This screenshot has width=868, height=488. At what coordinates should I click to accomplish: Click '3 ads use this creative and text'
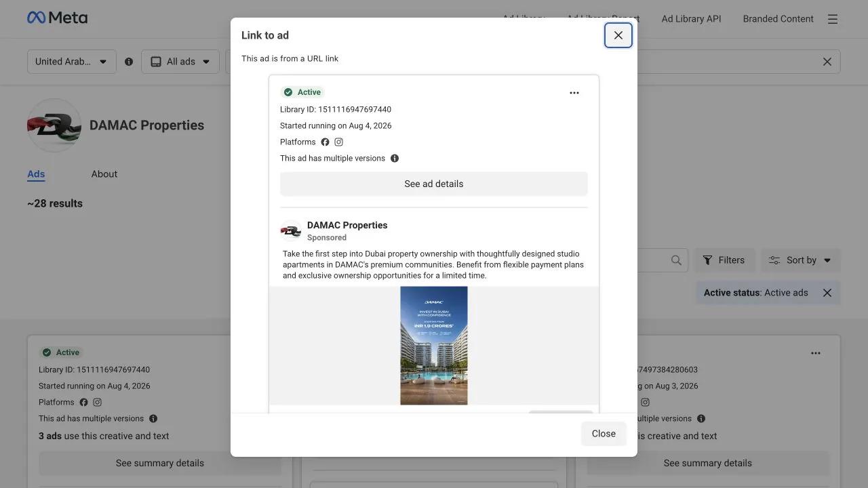coord(104,436)
